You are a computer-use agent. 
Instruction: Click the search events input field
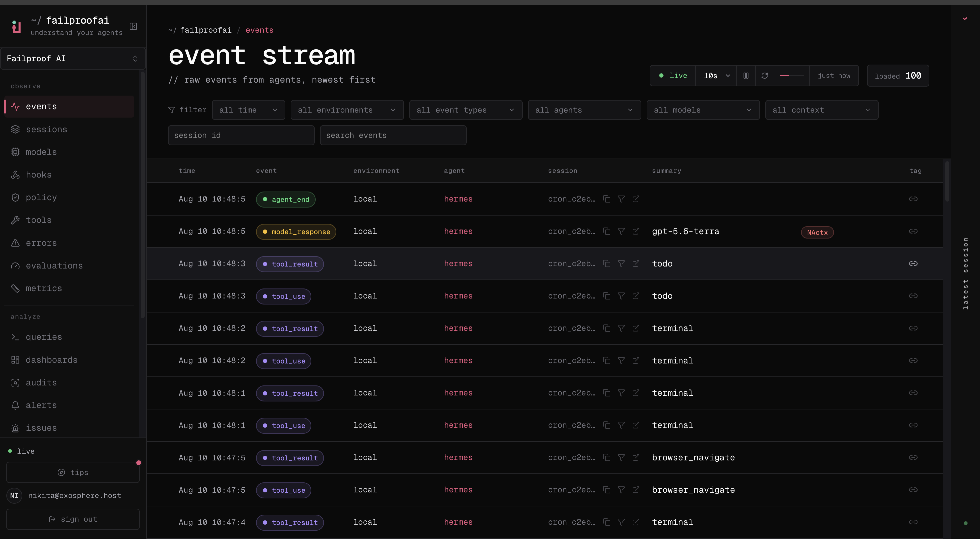(393, 135)
